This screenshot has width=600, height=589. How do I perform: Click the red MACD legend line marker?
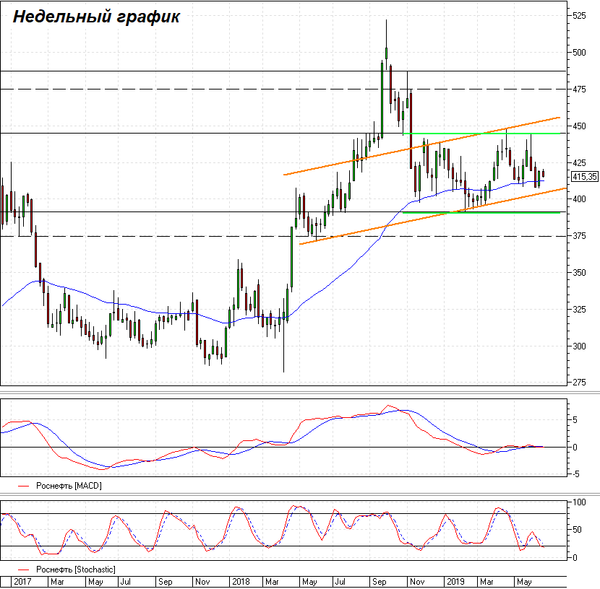click(24, 486)
